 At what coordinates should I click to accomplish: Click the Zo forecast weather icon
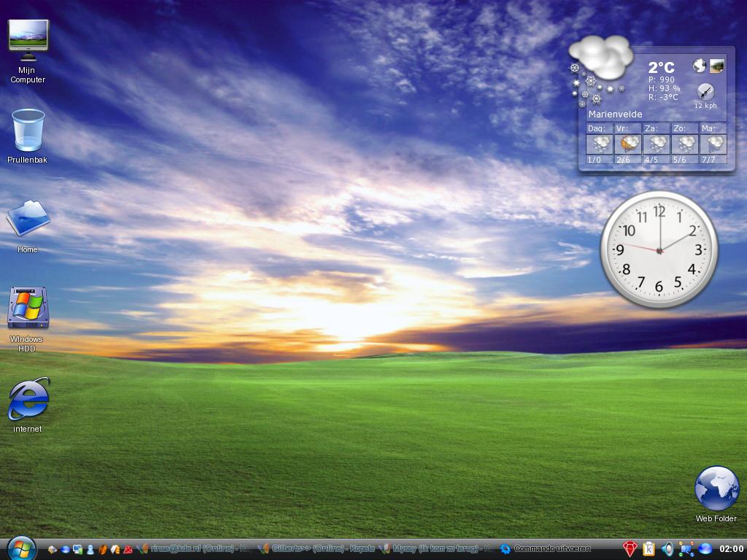[x=685, y=144]
